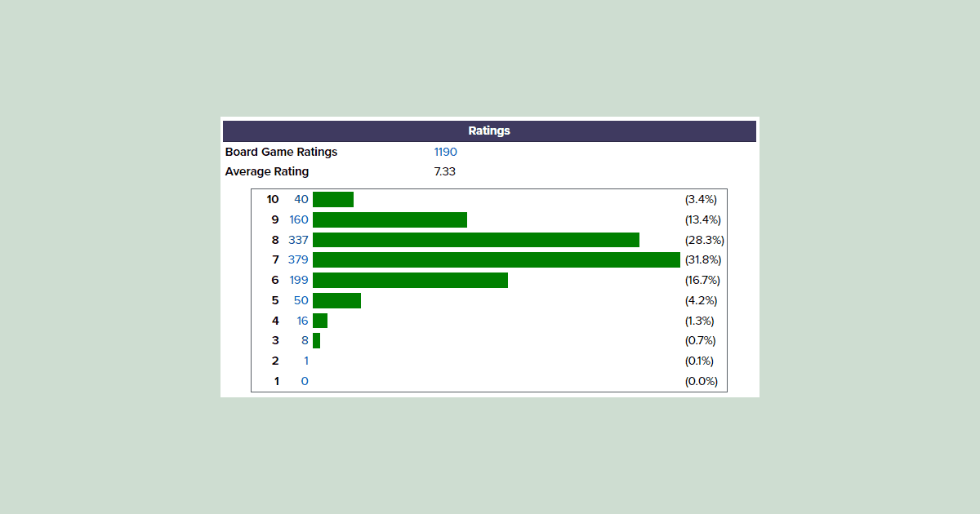Click the green bar for rating 8
The image size is (980, 514).
[x=475, y=240]
